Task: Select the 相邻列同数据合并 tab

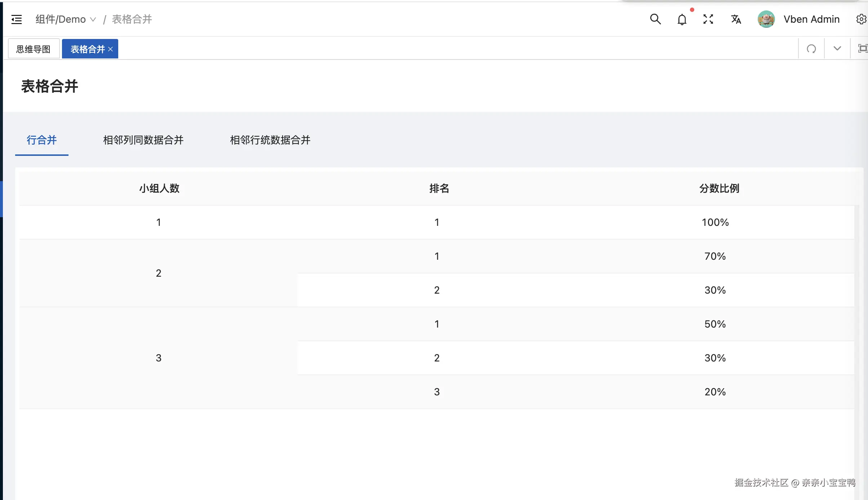Action: [143, 140]
